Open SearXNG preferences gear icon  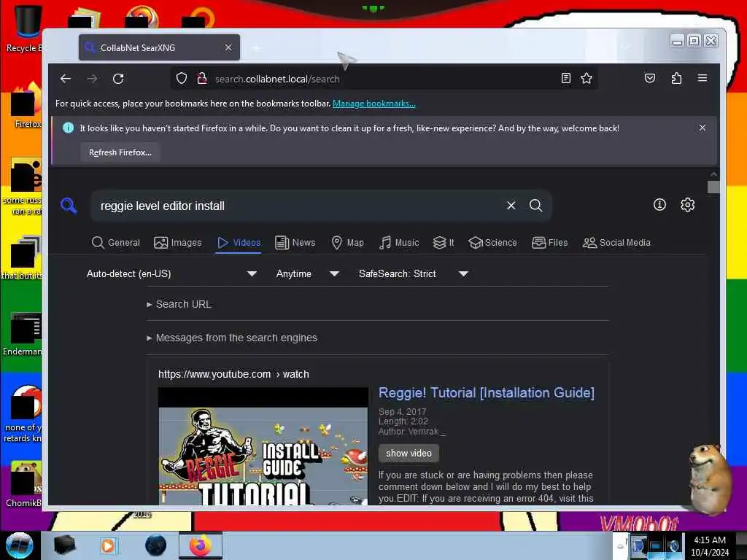[x=687, y=205]
